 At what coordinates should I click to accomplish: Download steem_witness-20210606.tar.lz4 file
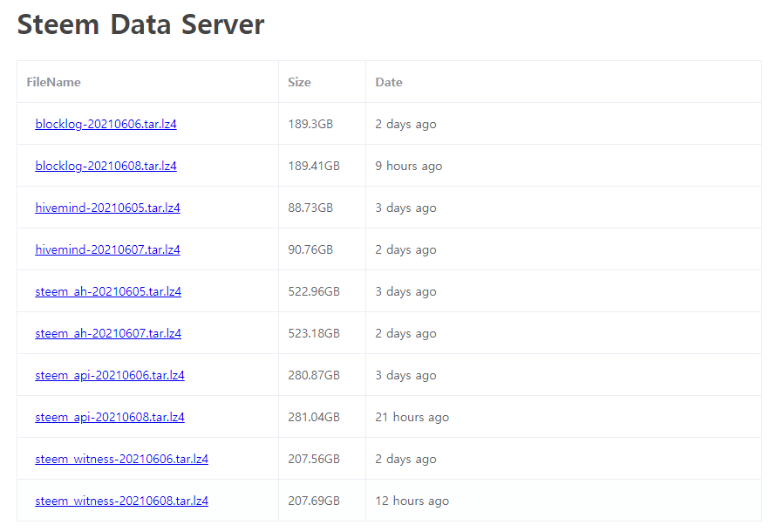click(x=122, y=459)
